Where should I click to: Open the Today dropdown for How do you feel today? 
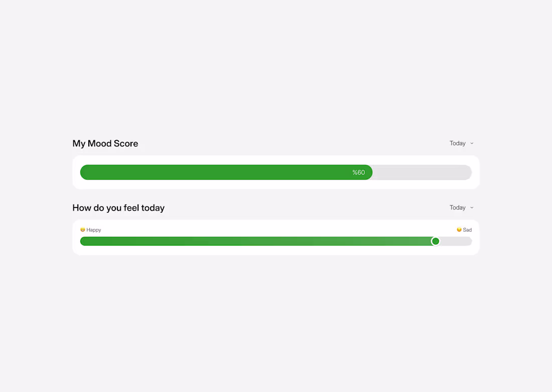tap(461, 208)
